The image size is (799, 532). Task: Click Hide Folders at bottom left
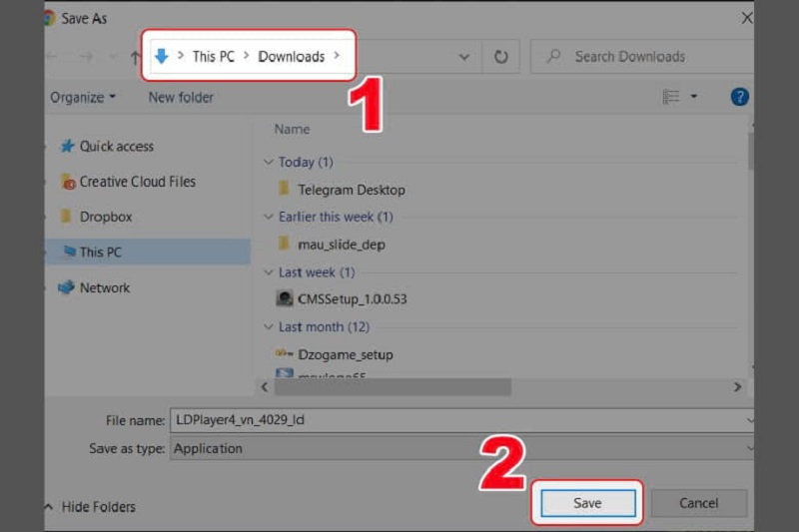click(x=95, y=507)
